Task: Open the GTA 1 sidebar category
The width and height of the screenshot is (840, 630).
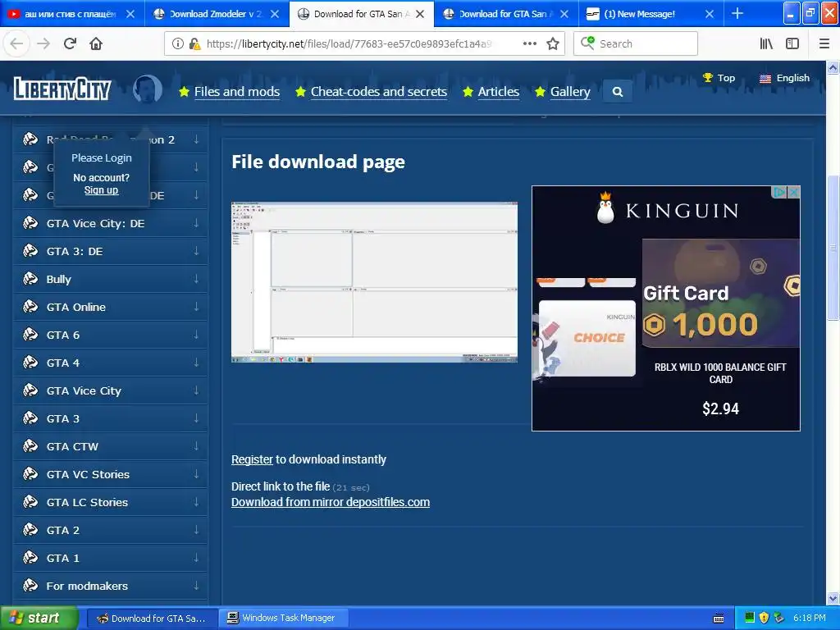Action: pos(110,558)
